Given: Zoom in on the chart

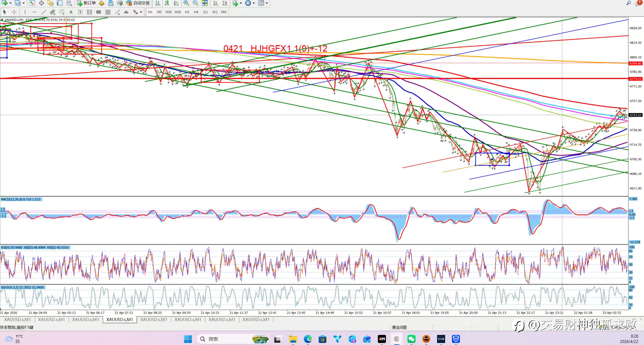Looking at the screenshot, I should [x=186, y=3].
